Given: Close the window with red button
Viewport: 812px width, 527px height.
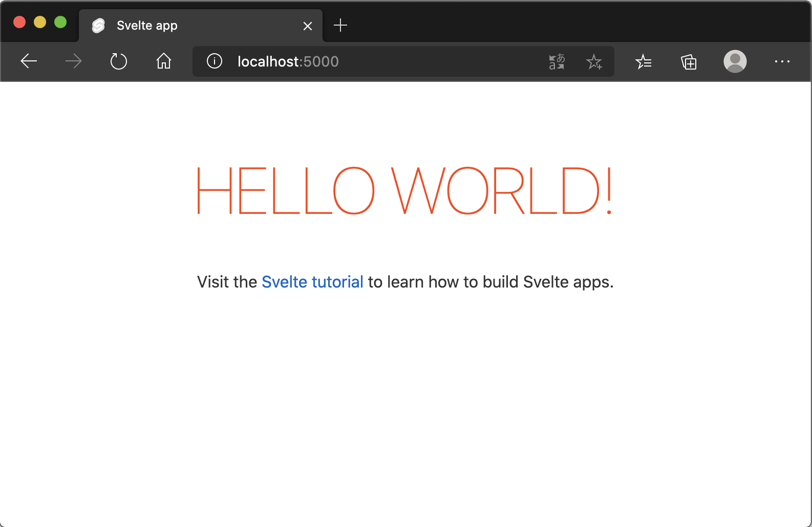Looking at the screenshot, I should coord(19,22).
